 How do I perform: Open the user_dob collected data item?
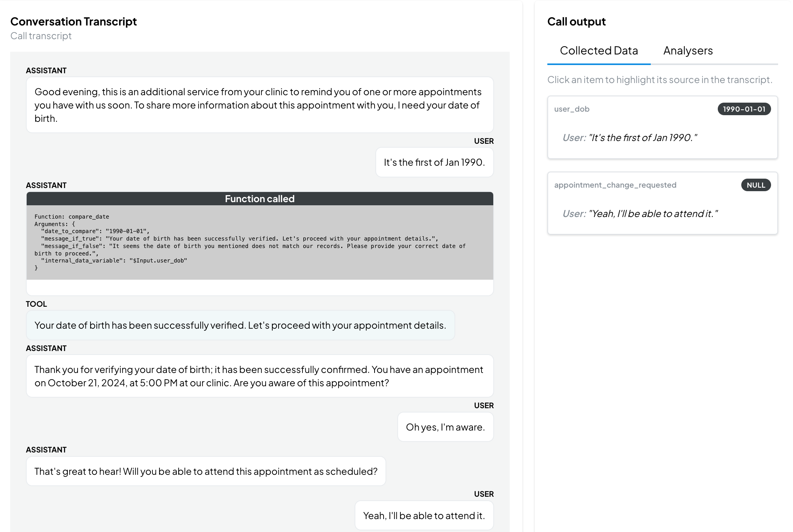pyautogui.click(x=662, y=127)
